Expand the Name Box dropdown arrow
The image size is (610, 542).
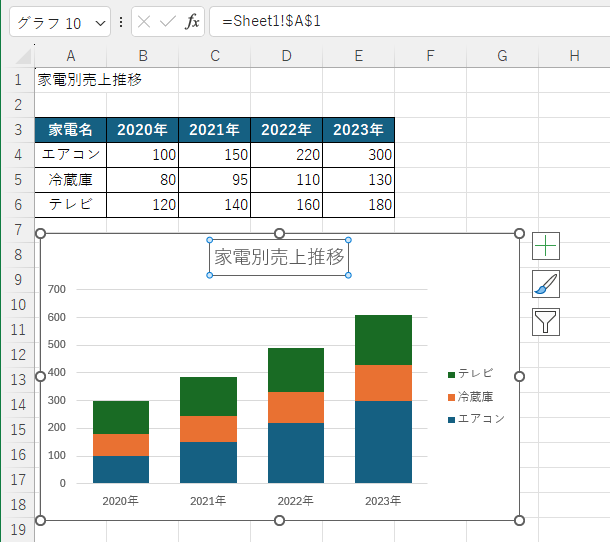[99, 22]
